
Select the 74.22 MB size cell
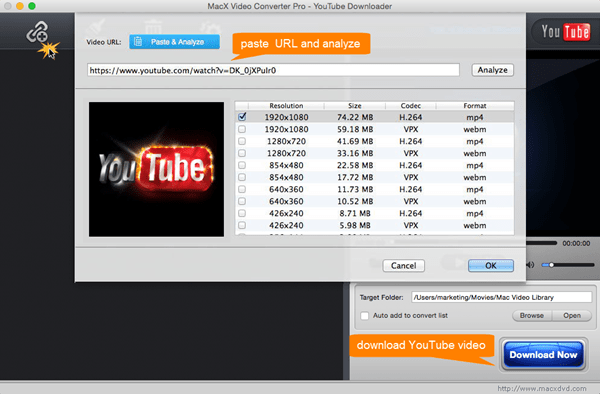tap(355, 117)
